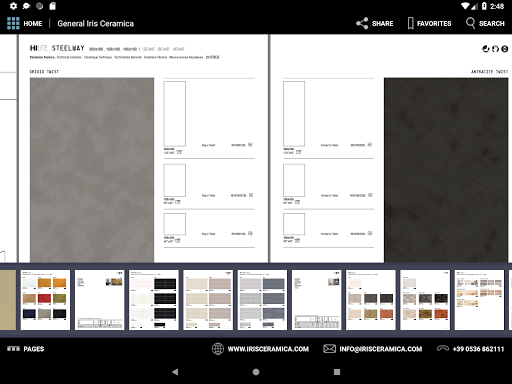The image size is (512, 384).
Task: Open the SHARE option
Action: coord(382,24)
